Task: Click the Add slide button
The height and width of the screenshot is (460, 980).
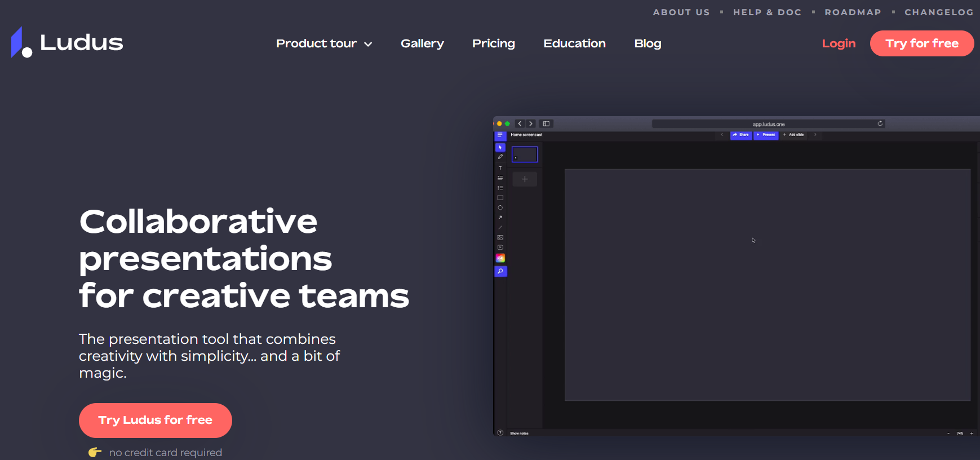Action: (x=793, y=135)
